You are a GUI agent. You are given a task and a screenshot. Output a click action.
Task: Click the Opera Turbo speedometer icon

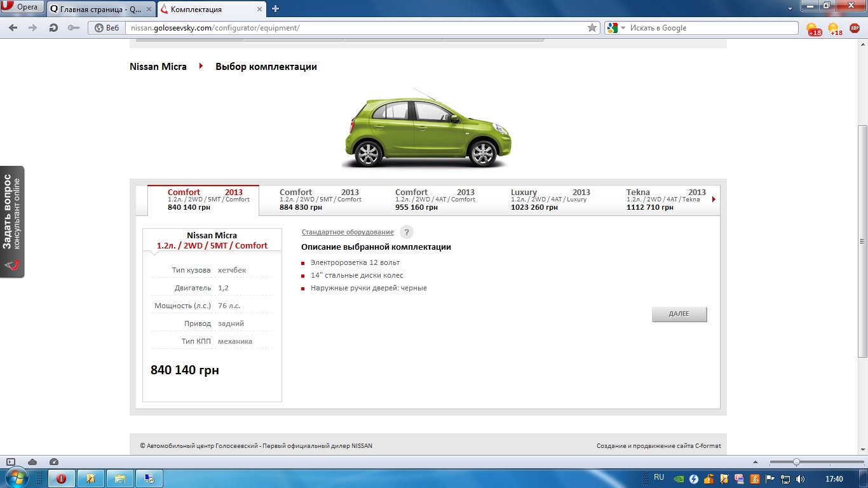tap(54, 462)
